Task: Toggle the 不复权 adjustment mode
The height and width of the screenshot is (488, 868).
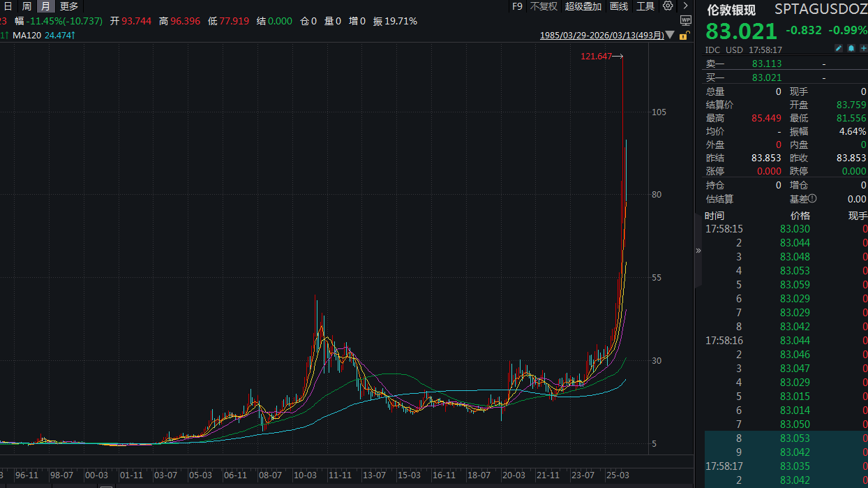Action: tap(544, 6)
